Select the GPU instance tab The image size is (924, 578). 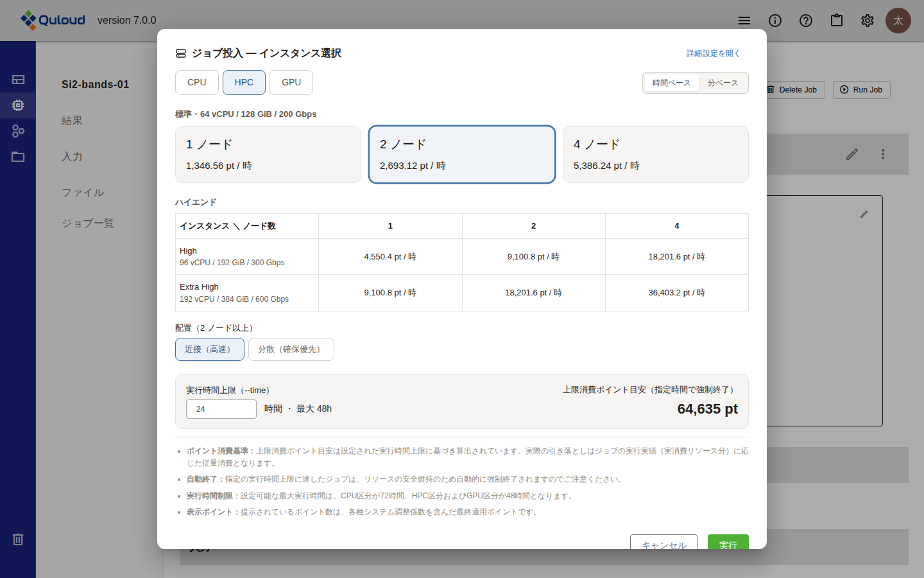[x=291, y=82]
